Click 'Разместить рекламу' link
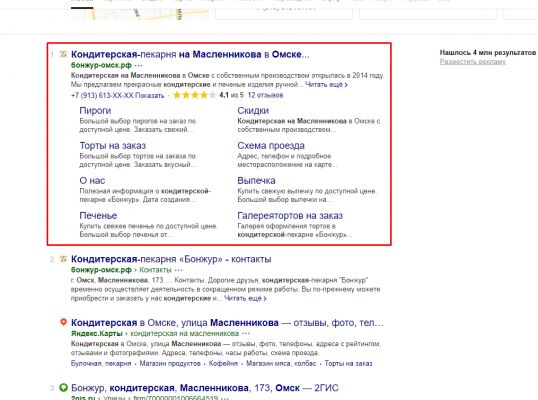The height and width of the screenshot is (400, 538). (x=472, y=62)
